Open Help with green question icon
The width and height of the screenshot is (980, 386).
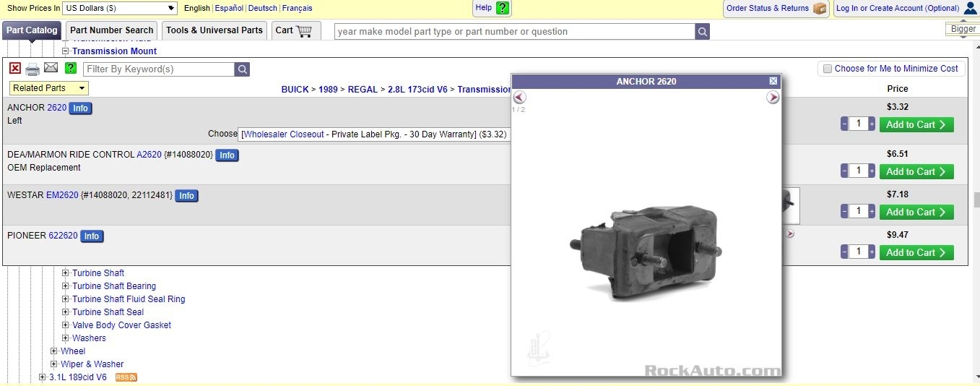pyautogui.click(x=503, y=8)
